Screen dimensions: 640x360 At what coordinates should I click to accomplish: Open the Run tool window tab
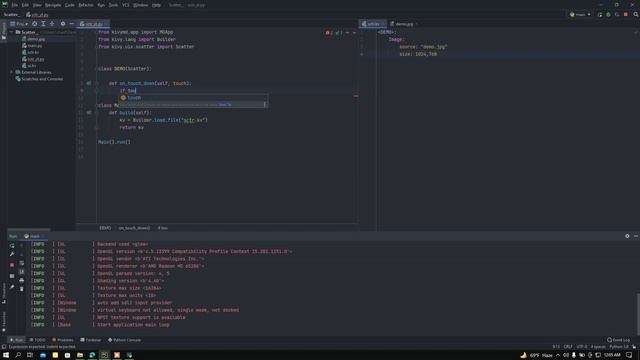[17, 340]
